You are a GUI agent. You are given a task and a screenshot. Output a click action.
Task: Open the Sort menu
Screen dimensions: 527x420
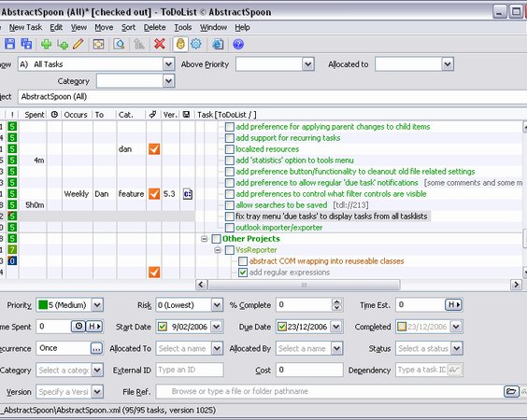click(128, 27)
